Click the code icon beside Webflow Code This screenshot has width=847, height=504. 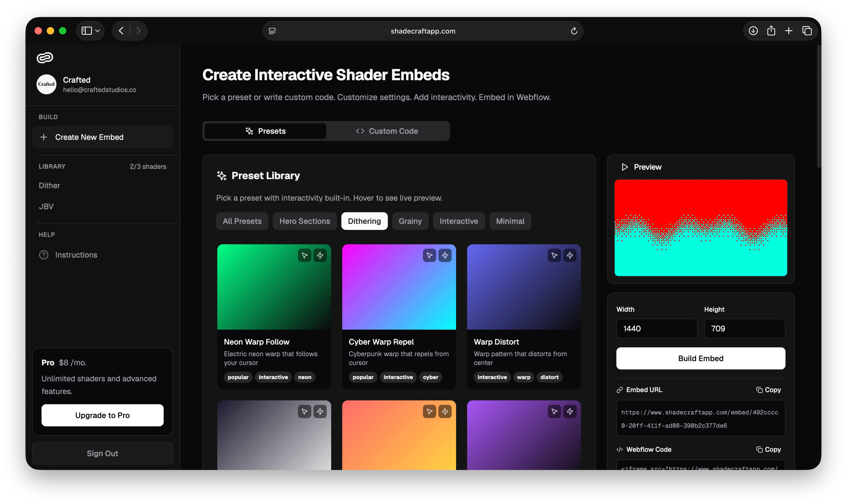pos(619,449)
